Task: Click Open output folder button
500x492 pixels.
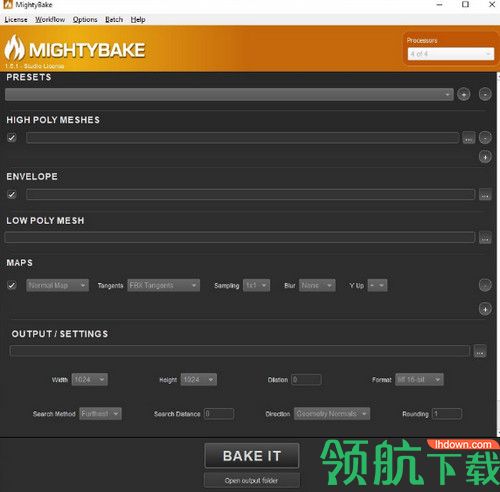Action: point(252,480)
